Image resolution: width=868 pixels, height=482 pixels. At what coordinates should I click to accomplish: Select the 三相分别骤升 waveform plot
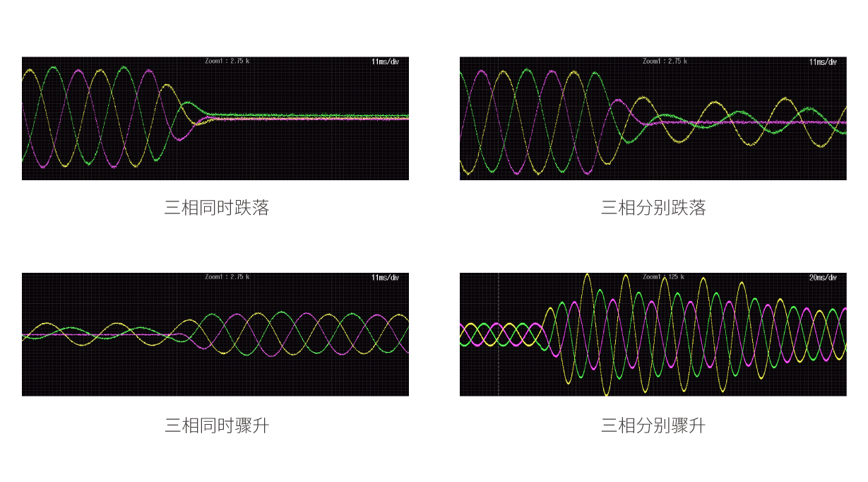point(653,334)
